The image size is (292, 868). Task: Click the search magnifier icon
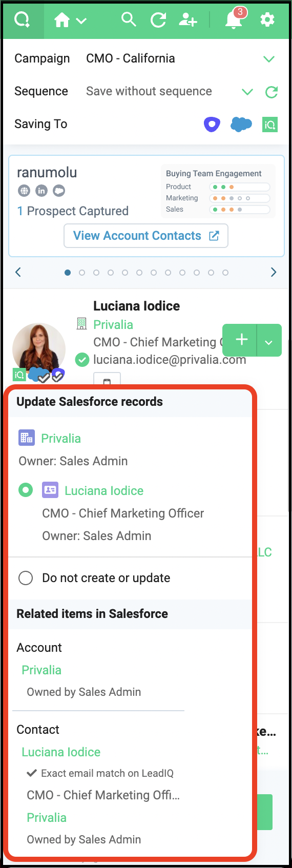click(129, 19)
